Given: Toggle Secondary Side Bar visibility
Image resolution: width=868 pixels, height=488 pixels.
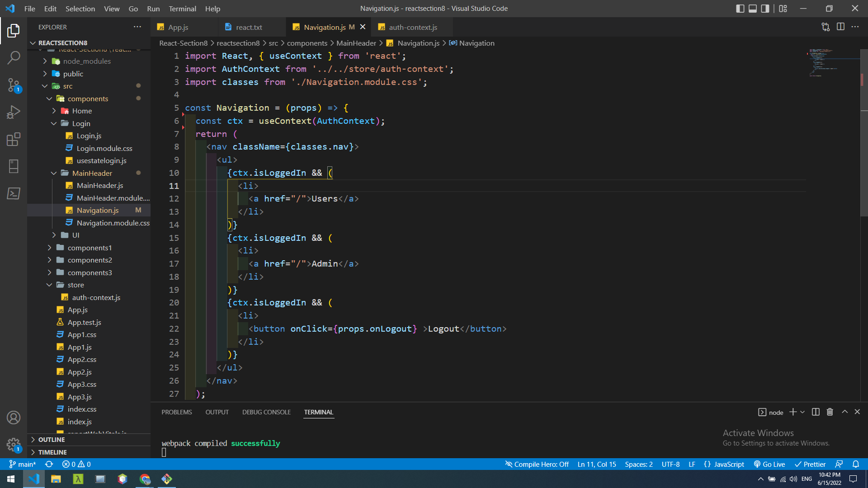Looking at the screenshot, I should tap(765, 9).
